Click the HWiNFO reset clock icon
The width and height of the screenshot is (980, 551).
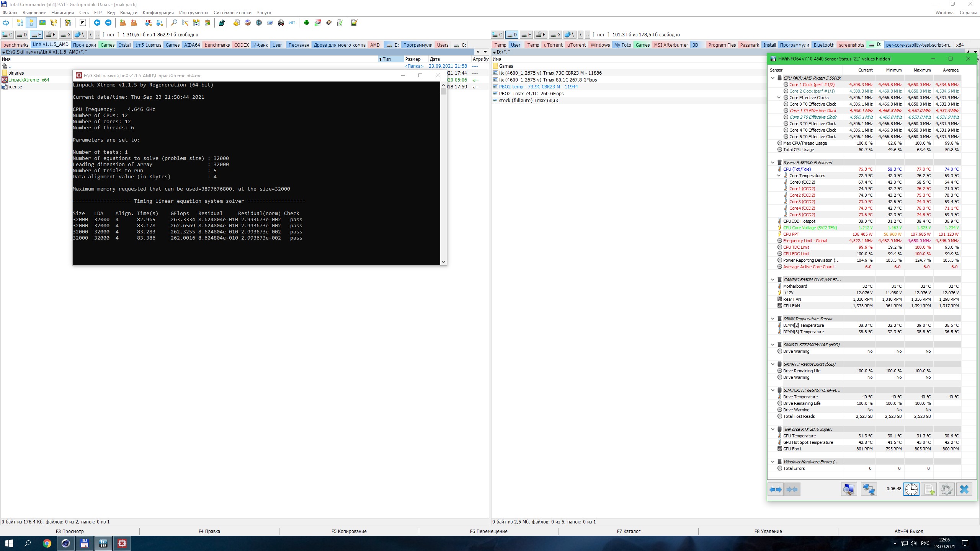tap(911, 489)
